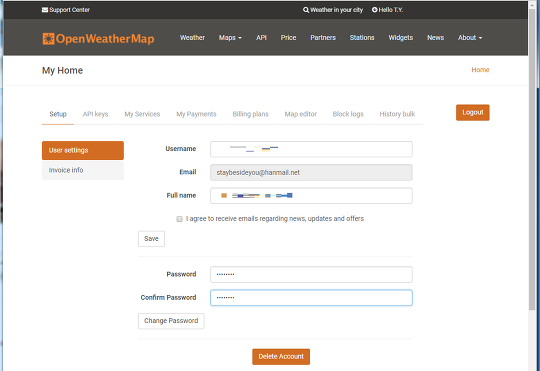Image resolution: width=540 pixels, height=371 pixels.
Task: Click the magnifier icon for Weather in your city
Action: (x=306, y=10)
